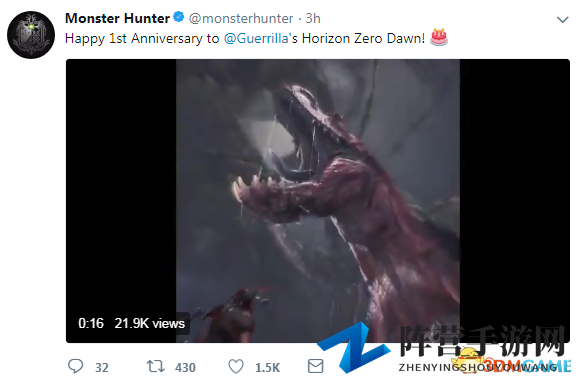Play the monster video
Screen dimensions: 576x379
click(x=318, y=201)
